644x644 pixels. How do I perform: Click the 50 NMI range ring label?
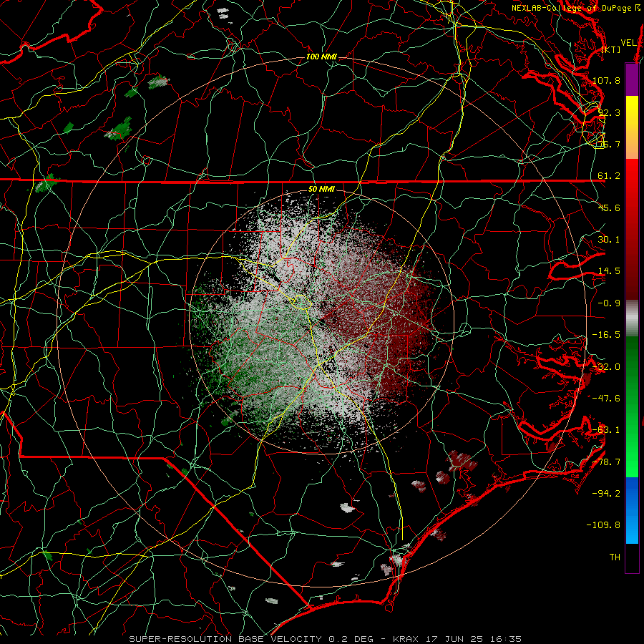point(321,190)
